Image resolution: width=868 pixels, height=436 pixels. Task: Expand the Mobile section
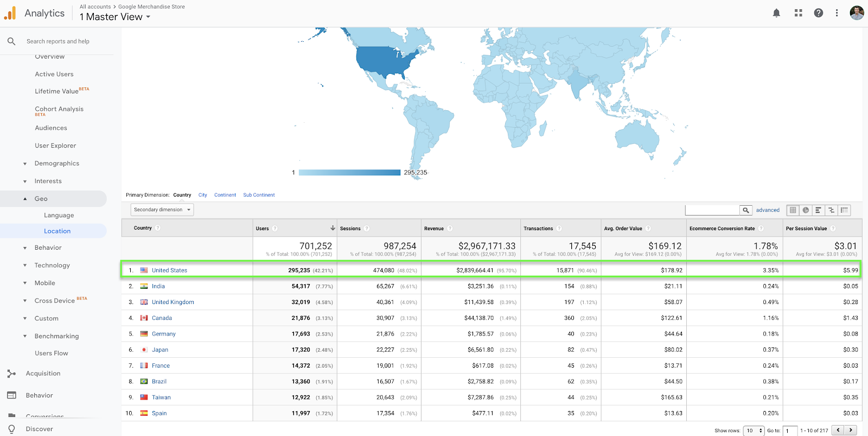tap(25, 283)
